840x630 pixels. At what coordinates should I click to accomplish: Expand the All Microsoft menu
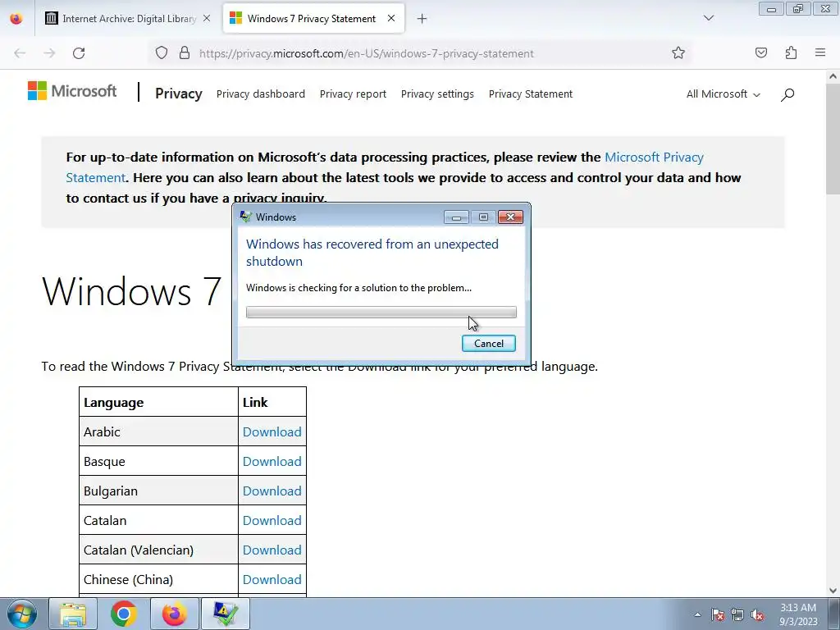point(724,94)
